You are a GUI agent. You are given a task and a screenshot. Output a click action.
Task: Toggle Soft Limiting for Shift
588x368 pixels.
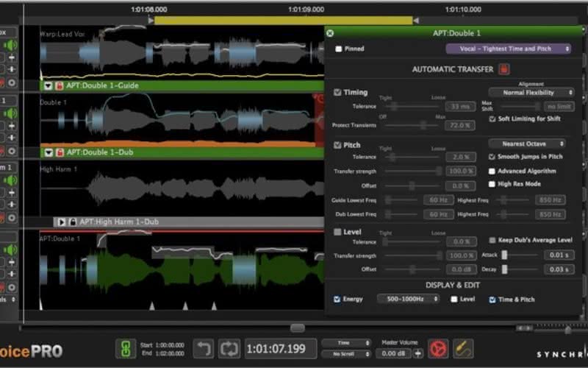[492, 119]
